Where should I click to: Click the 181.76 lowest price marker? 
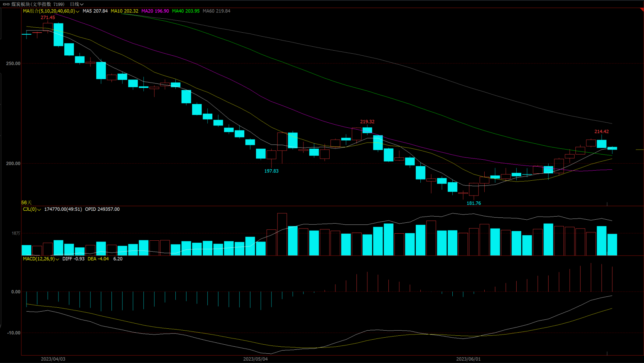click(x=474, y=203)
